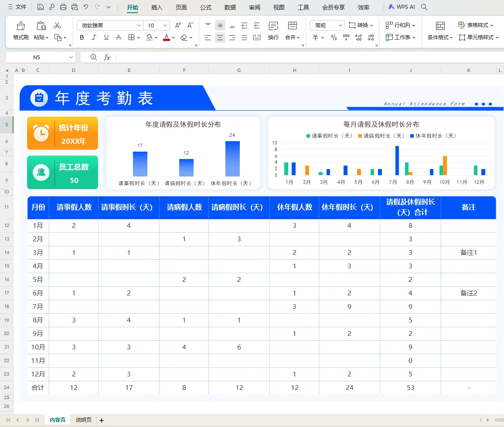This screenshot has height=427, width=504.
Task: Click the font color A swatch
Action: (166, 37)
